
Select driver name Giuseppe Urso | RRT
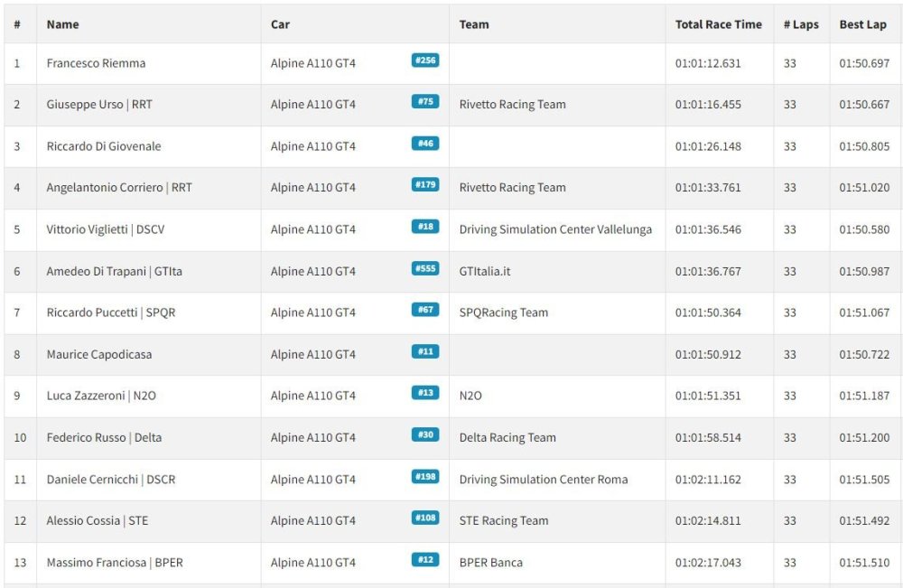pos(99,105)
